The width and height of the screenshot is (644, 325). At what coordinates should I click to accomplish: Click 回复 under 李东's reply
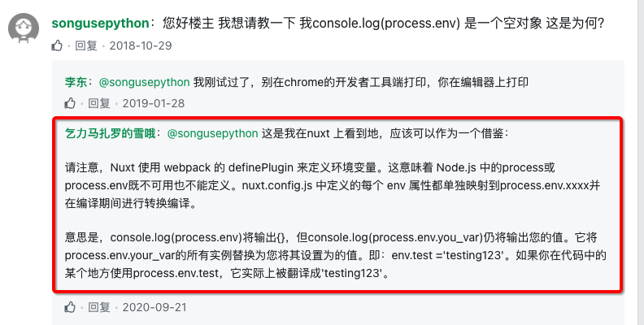(x=99, y=103)
